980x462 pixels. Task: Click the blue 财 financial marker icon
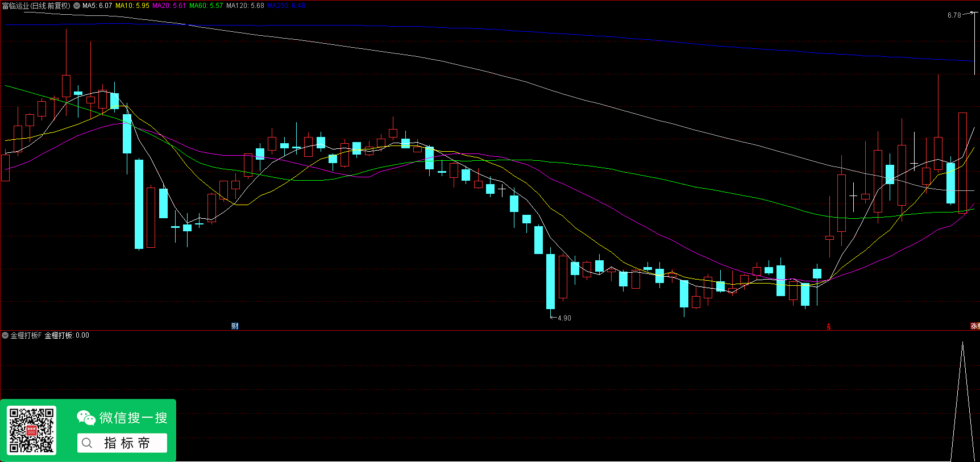(x=235, y=326)
